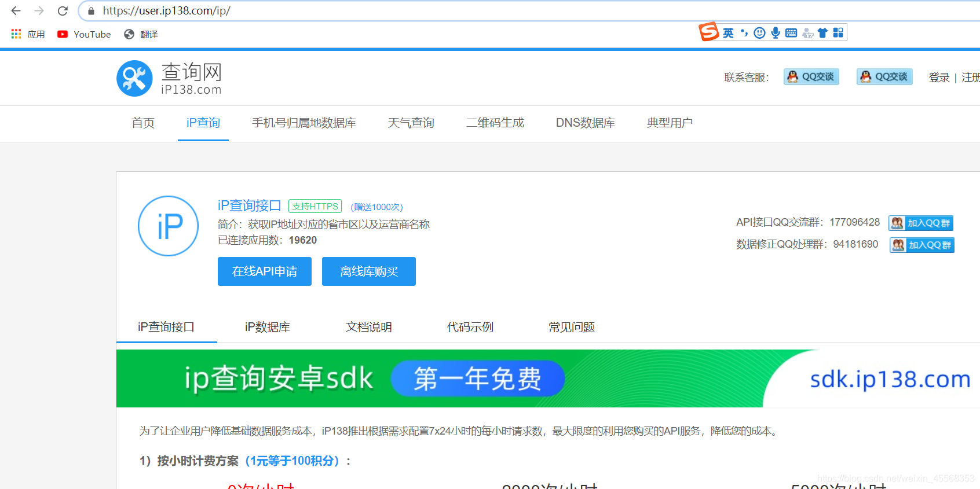Viewport: 980px width, 489px height.
Task: Join API交流群 177096428 via 加入QQ群
Action: pos(921,223)
